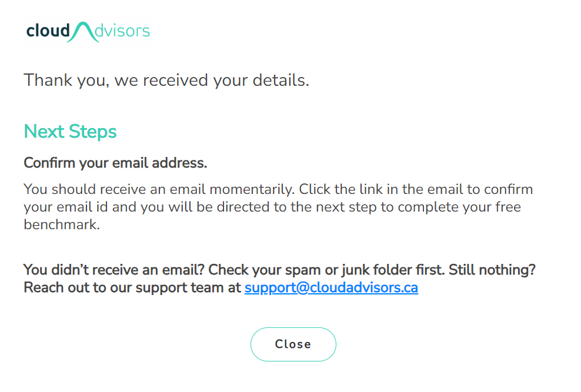Screen dimensions: 581x392
Task: Click the sentence "You should receive an email momentarily."
Action: click(x=159, y=189)
